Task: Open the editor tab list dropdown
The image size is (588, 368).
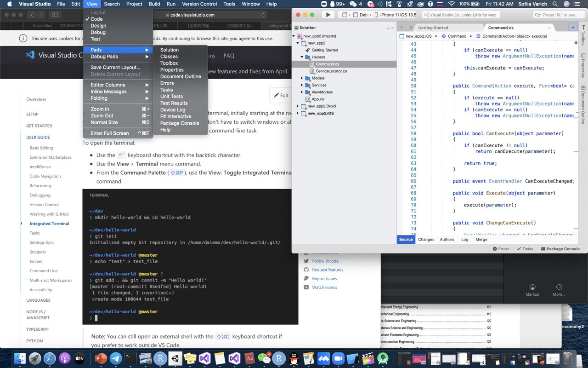Action: pyautogui.click(x=572, y=28)
